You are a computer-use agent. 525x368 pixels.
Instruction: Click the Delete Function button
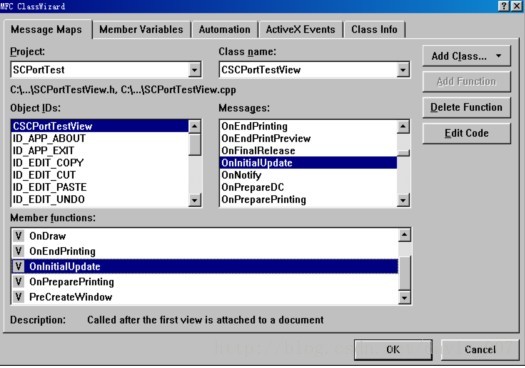(x=466, y=107)
